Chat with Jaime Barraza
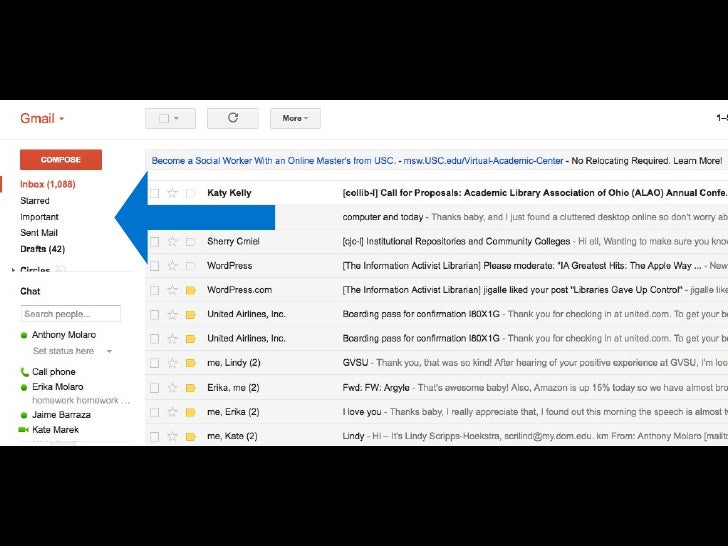Screen dimensions: 728x546 pyautogui.click(x=61, y=415)
